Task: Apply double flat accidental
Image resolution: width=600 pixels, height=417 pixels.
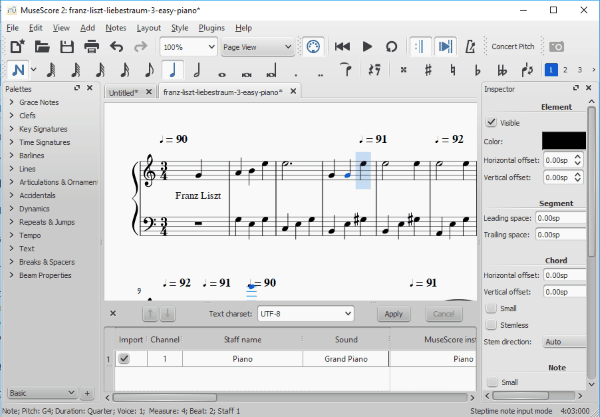Action: (x=502, y=70)
